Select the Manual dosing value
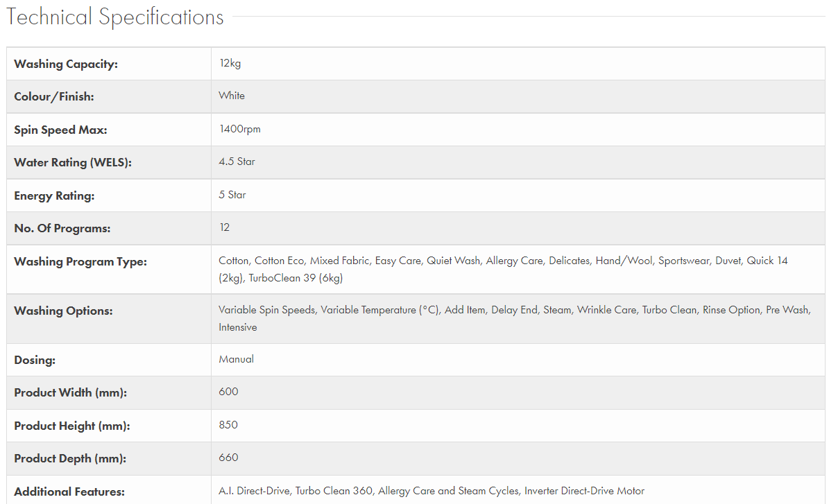This screenshot has height=504, width=829. 236,359
